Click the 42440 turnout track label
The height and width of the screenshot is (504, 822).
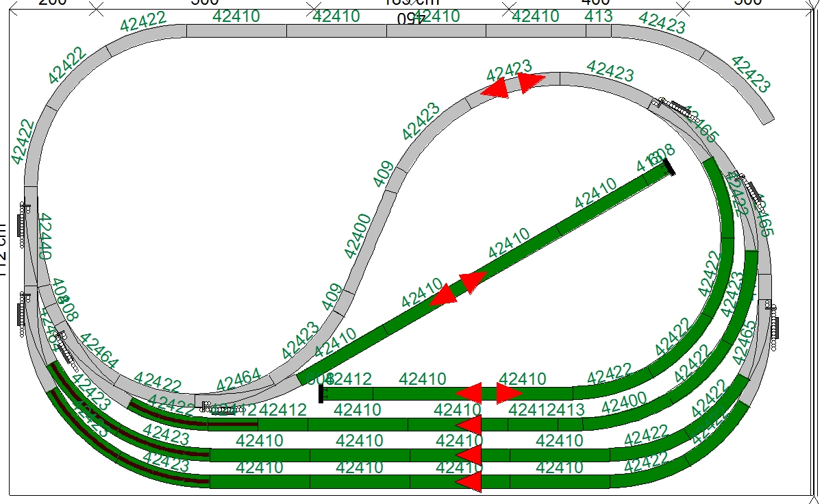[45, 236]
